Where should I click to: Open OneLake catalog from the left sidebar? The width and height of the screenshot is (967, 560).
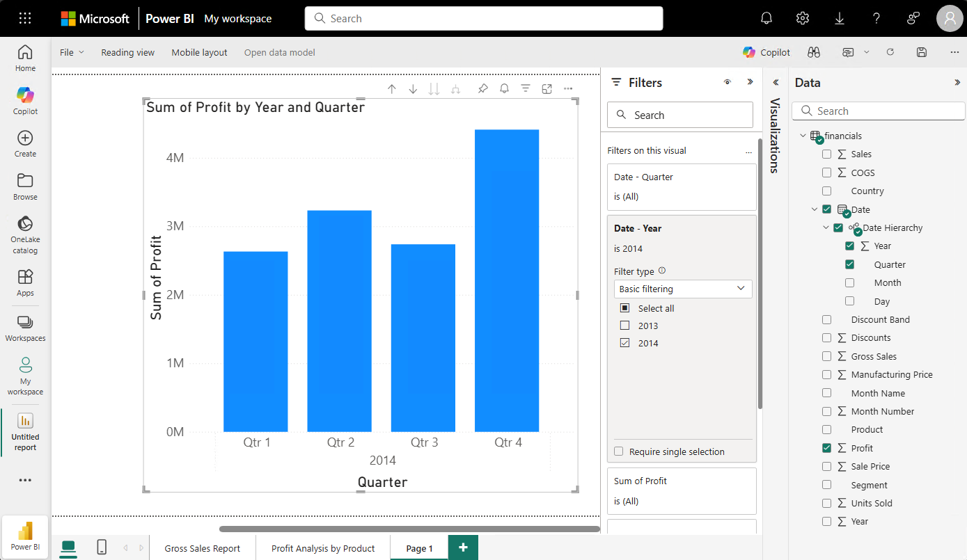click(x=24, y=232)
